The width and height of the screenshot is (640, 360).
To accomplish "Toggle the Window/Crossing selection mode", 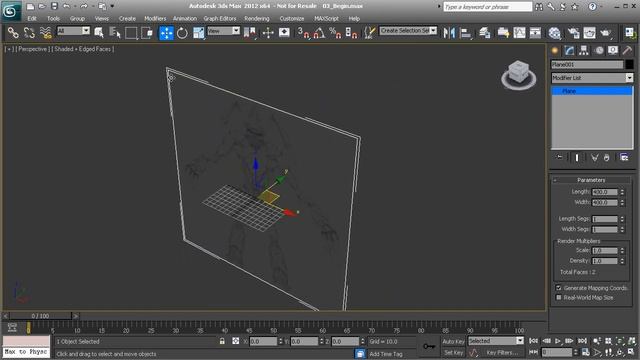I will pyautogui.click(x=147, y=32).
